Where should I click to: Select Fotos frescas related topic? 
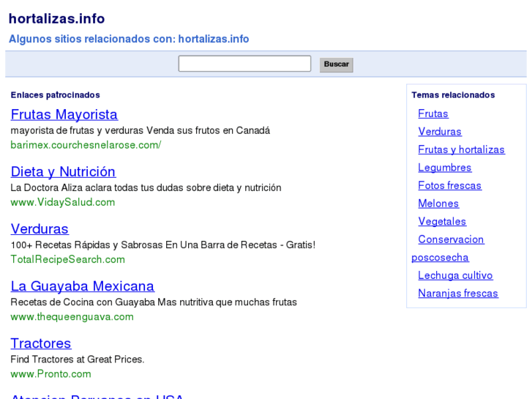[449, 185]
